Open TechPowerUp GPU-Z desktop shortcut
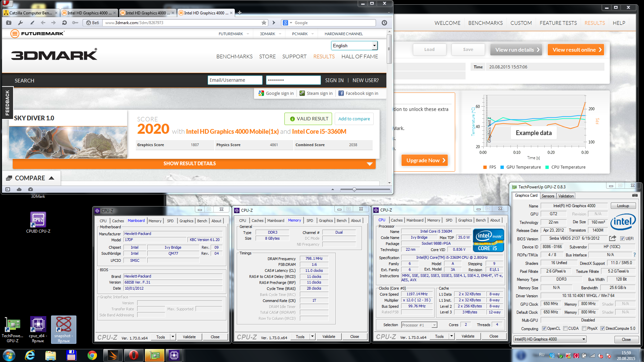Image resolution: width=644 pixels, height=362 pixels. [x=12, y=330]
